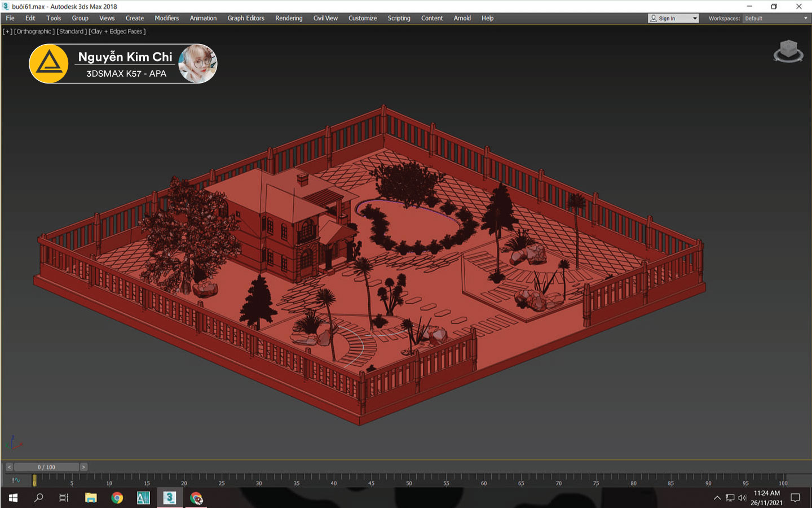The image size is (812, 508).
Task: Open Mini Curve Editor on the timeline
Action: (16, 480)
